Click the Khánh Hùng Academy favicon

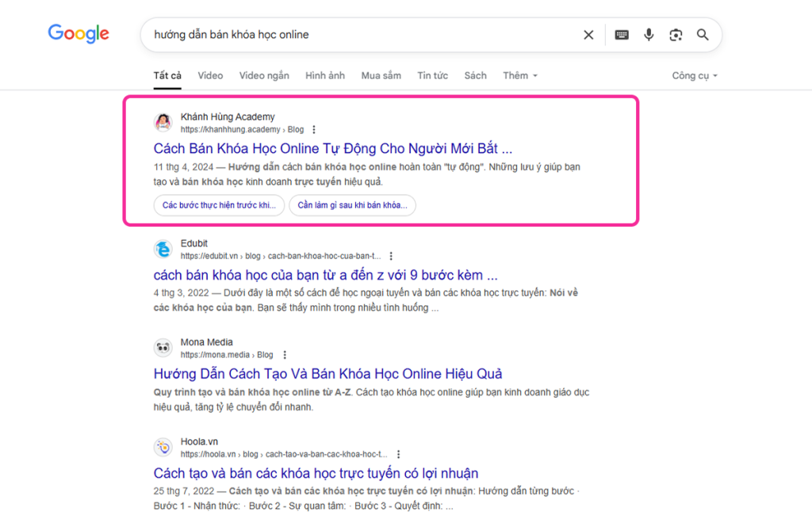point(163,123)
